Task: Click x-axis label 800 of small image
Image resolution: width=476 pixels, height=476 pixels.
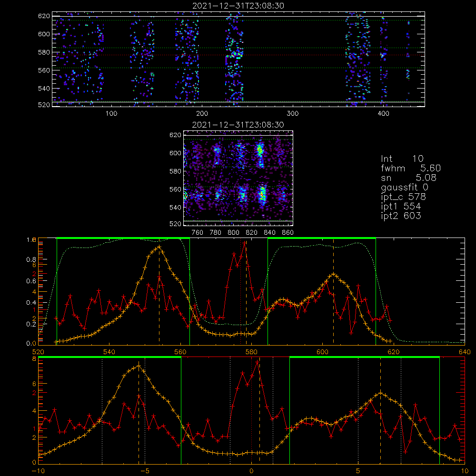Action: [233, 233]
